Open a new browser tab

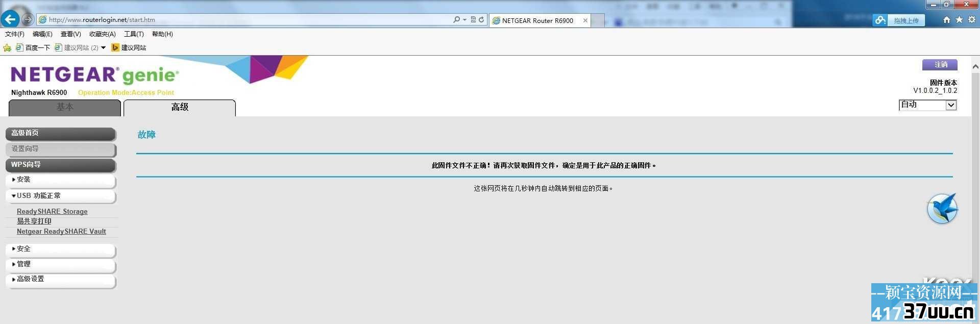[x=598, y=21]
